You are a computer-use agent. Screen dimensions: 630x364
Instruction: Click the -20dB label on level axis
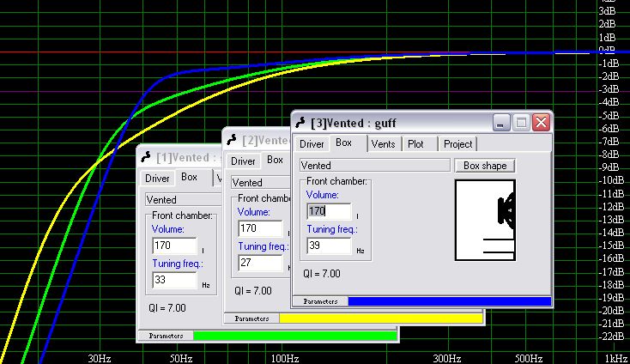click(x=611, y=311)
